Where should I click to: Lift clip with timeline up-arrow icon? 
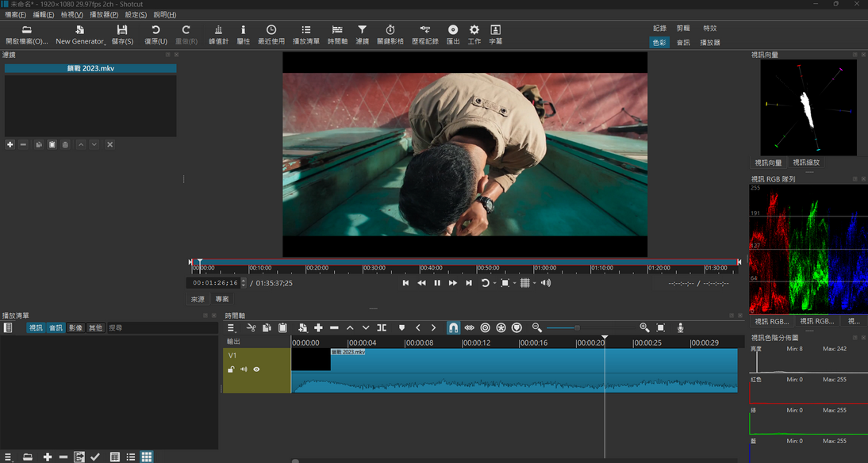(350, 328)
